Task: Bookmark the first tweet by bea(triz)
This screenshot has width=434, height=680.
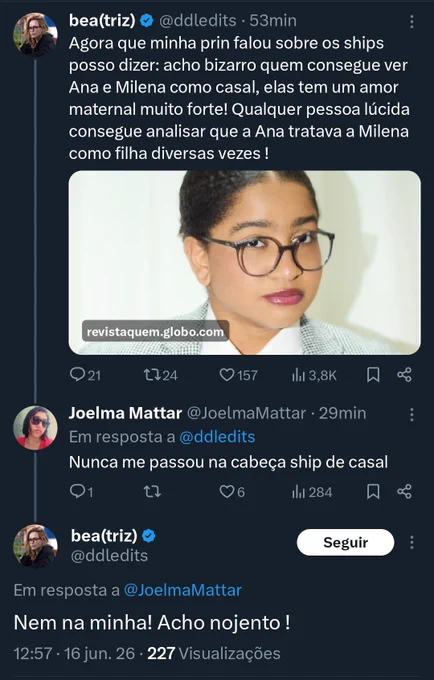Action: [x=373, y=375]
